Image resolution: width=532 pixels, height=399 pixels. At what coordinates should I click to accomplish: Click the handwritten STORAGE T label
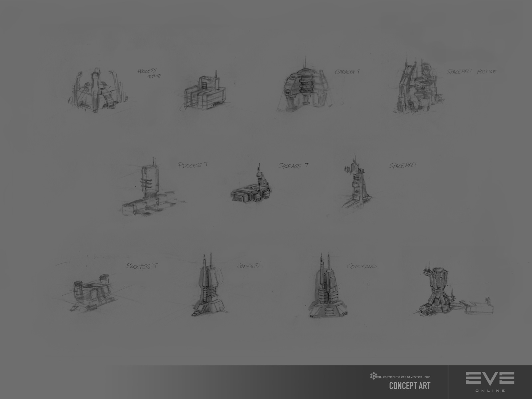[x=293, y=166]
